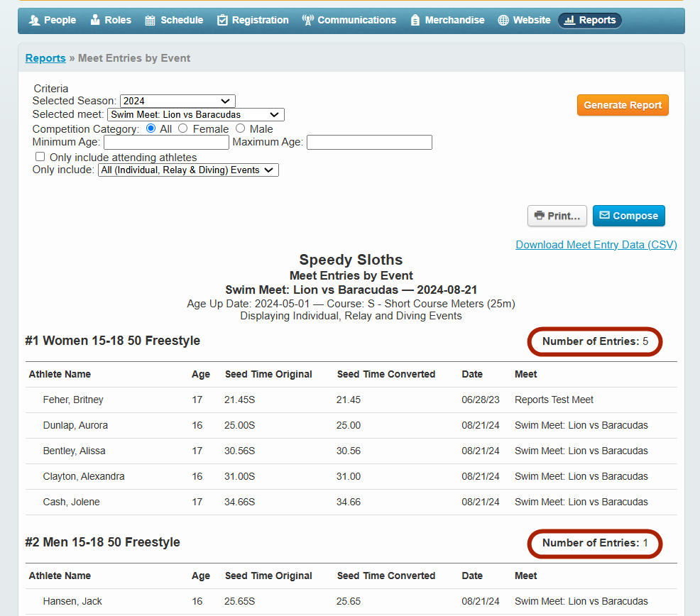Click the Communications antenna icon

(307, 21)
